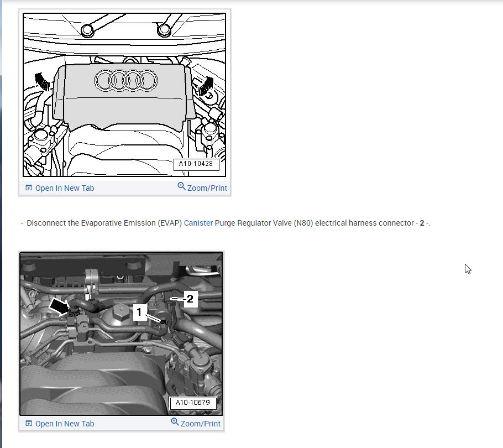Click the new-tab icon below diagram A10-10428
This screenshot has height=448, width=503.
(29, 187)
